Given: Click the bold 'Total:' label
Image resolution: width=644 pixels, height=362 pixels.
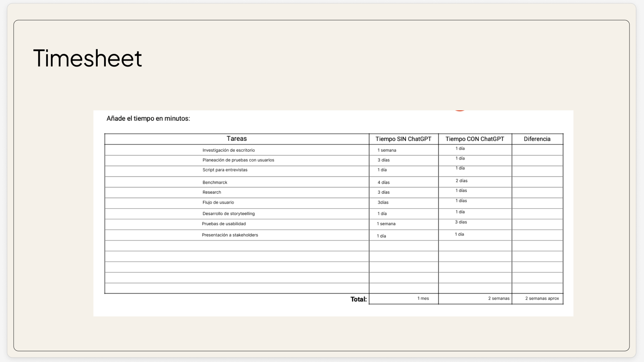Looking at the screenshot, I should point(358,299).
